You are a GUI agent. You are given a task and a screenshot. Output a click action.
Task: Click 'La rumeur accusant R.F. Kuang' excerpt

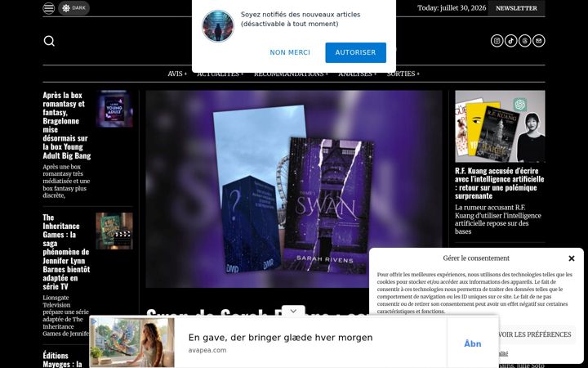[498, 219]
